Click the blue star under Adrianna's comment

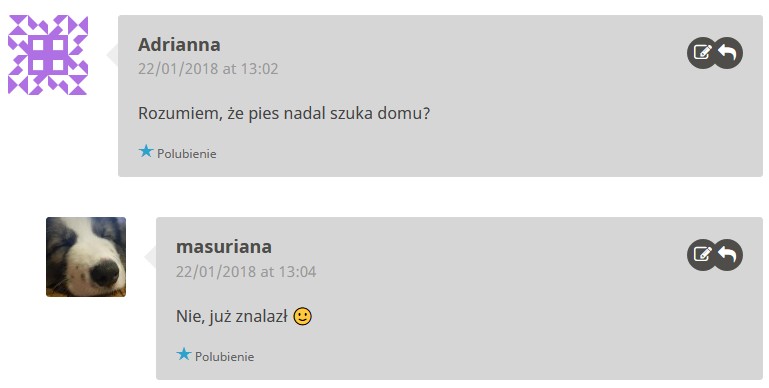146,151
